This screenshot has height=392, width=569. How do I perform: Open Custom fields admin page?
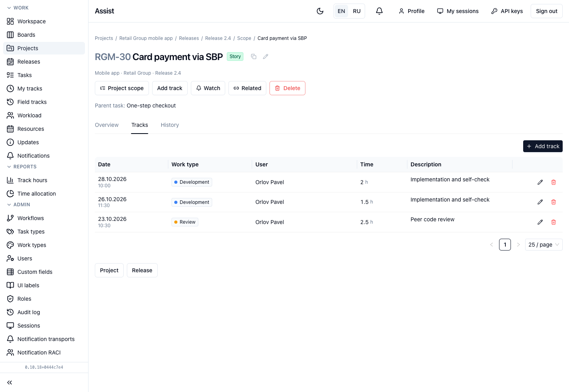44,272
